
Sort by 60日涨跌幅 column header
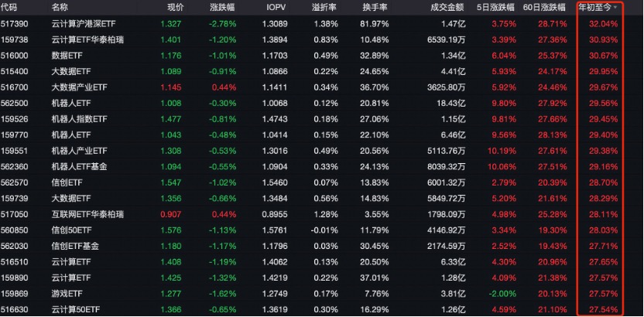click(544, 8)
